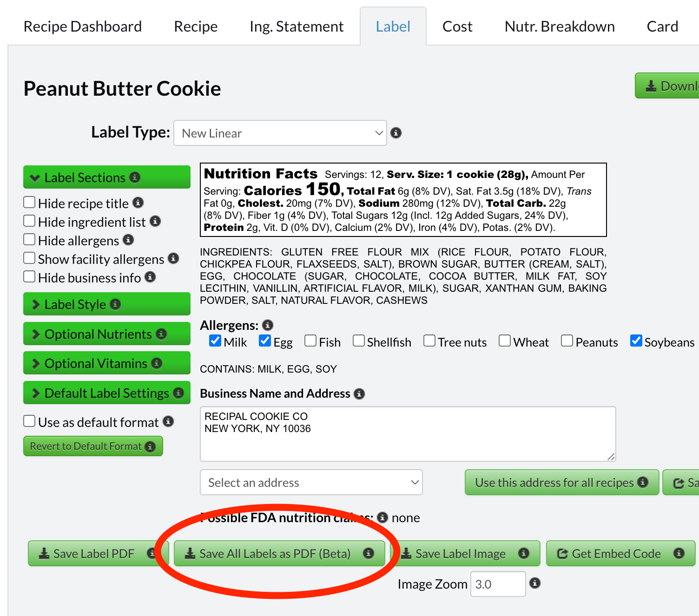The width and height of the screenshot is (699, 616).
Task: Click info icon beside Possible FDA nutrition claims
Action: (382, 518)
